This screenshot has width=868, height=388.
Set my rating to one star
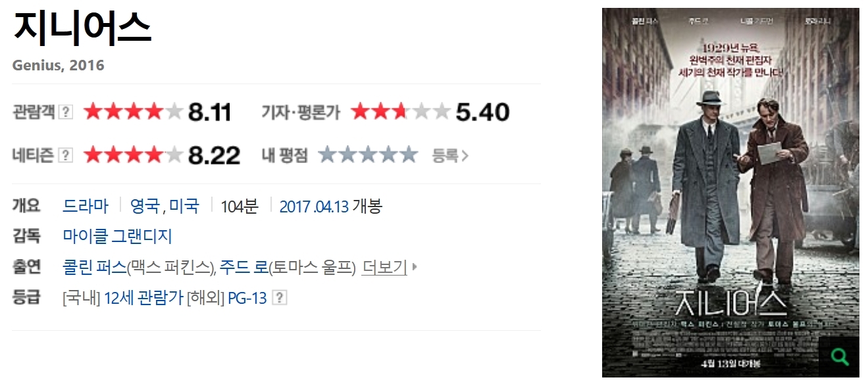point(328,155)
